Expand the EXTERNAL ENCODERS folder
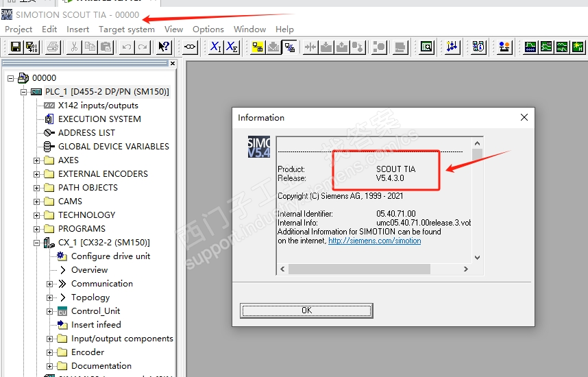 (36, 174)
